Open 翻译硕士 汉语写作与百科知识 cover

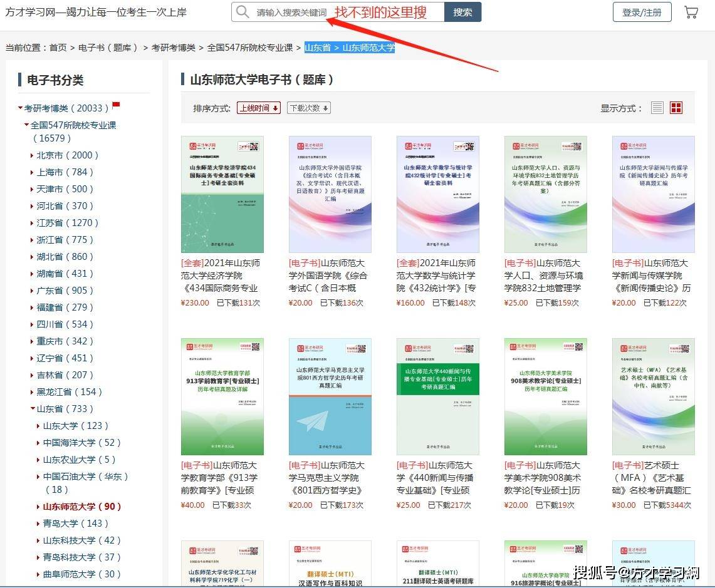coord(330,563)
